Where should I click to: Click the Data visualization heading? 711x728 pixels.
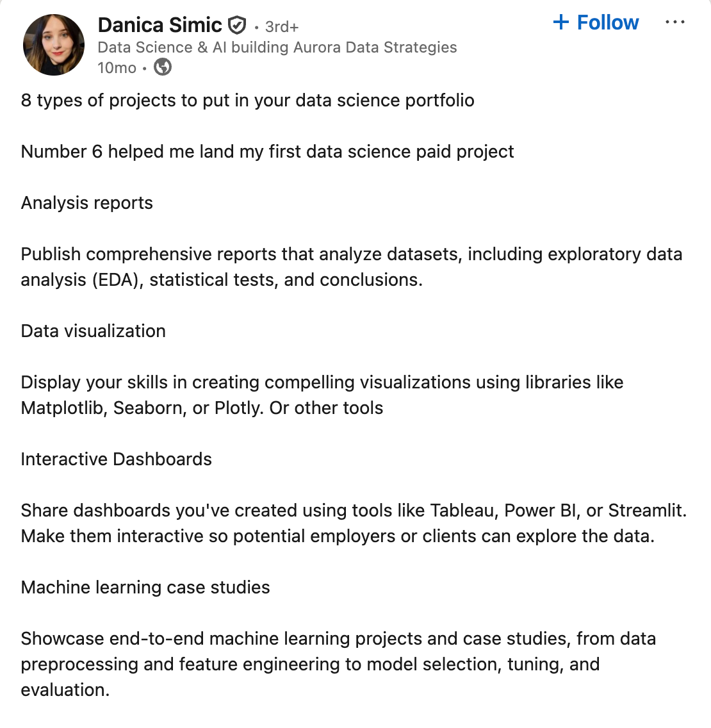click(x=93, y=331)
